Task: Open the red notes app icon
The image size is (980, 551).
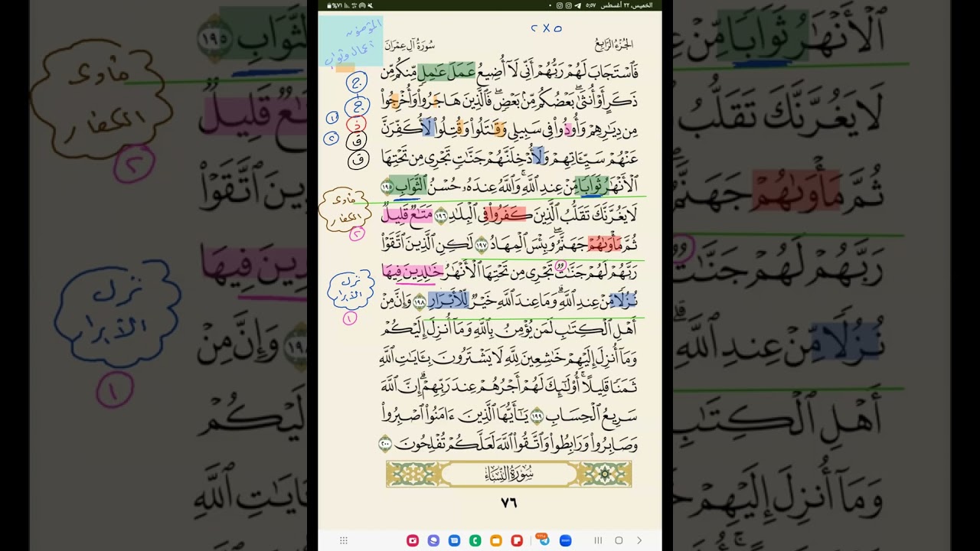Action: (517, 540)
